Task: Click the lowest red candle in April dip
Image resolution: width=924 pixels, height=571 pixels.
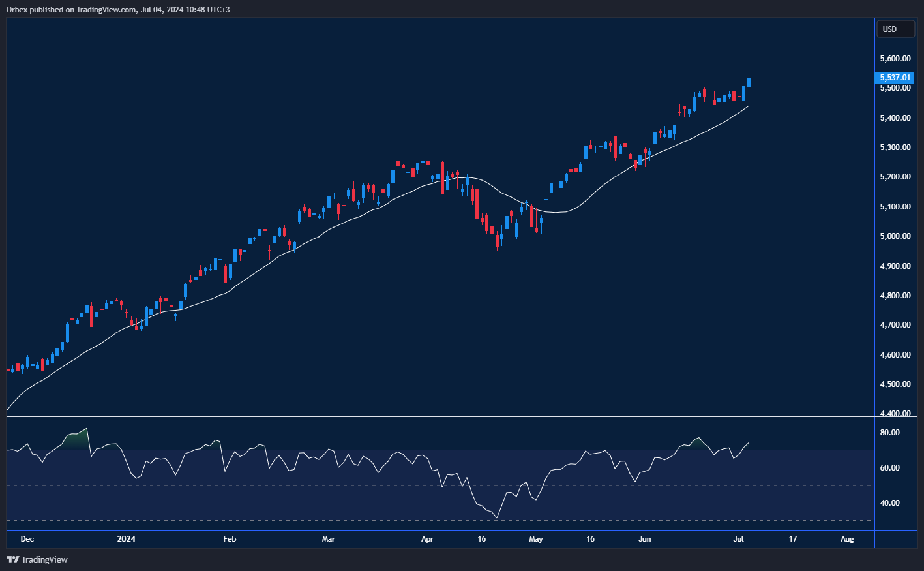Action: click(498, 240)
